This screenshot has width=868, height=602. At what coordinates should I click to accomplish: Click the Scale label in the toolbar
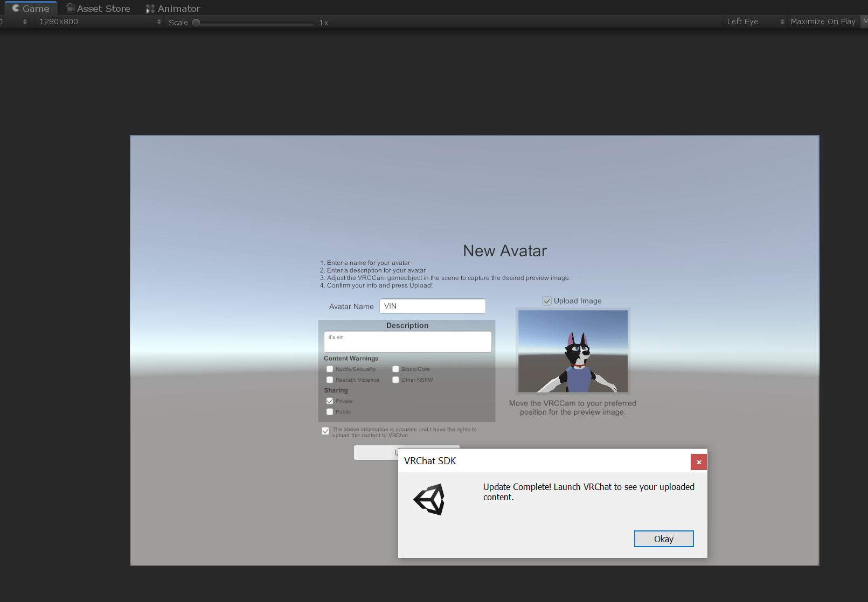click(x=178, y=23)
